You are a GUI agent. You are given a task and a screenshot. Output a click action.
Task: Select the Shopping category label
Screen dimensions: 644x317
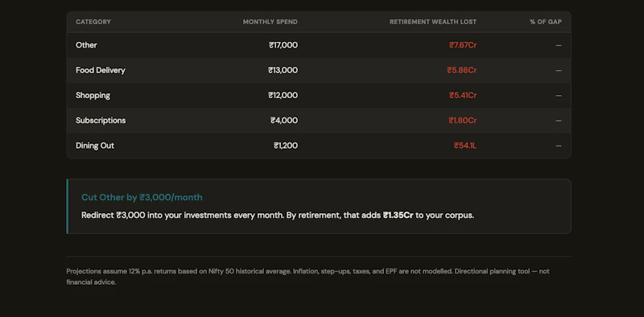[93, 95]
